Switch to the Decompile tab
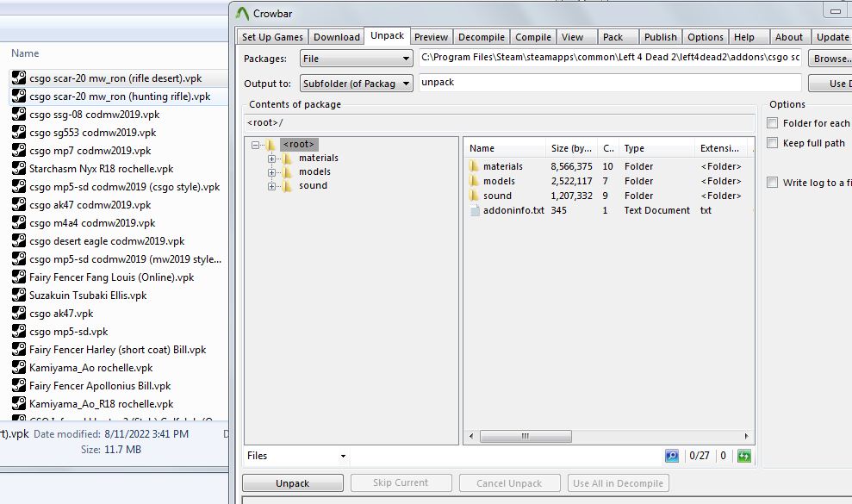The height and width of the screenshot is (504, 852). (482, 37)
